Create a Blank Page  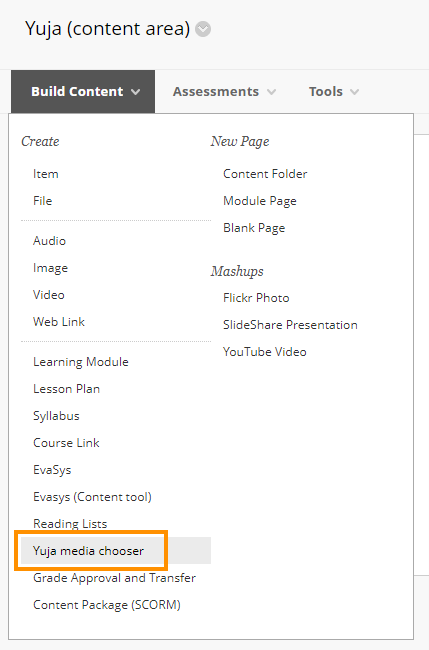tap(254, 228)
